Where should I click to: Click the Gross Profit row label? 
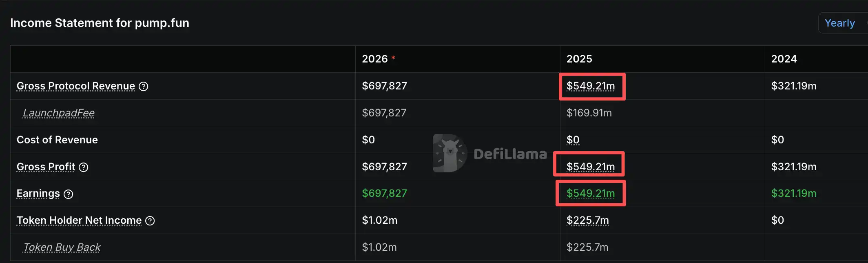46,167
